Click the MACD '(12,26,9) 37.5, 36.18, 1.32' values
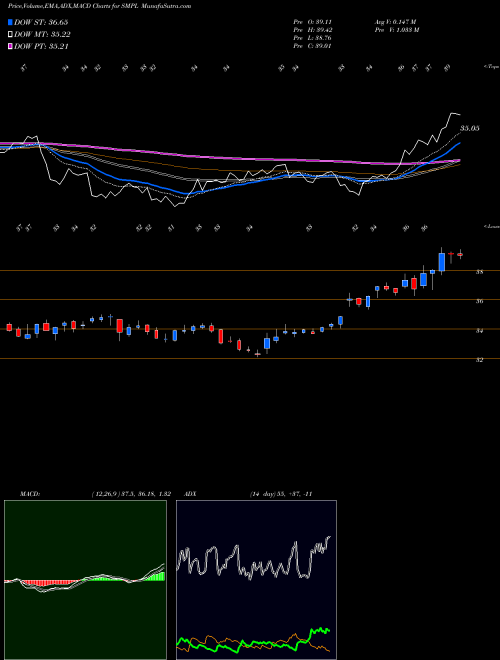 click(131, 494)
